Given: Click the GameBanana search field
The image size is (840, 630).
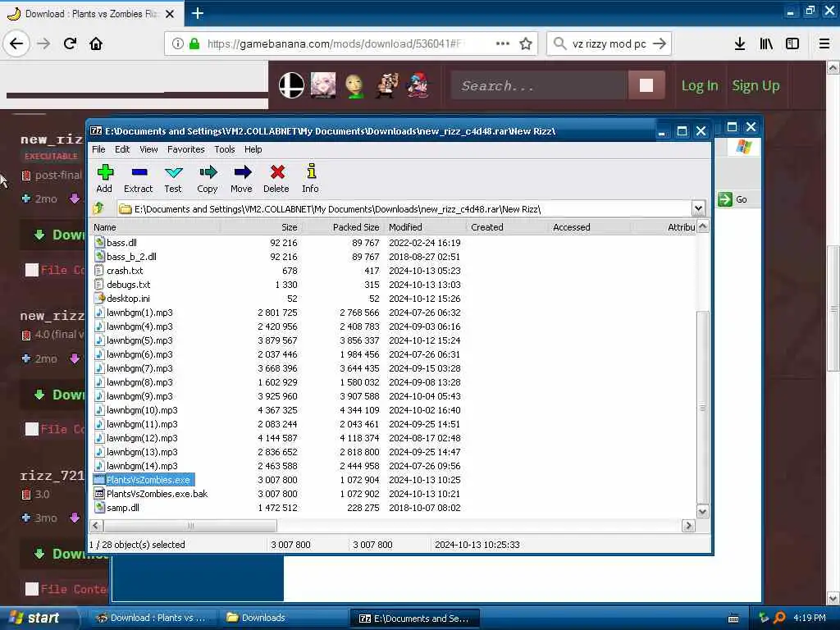Looking at the screenshot, I should (538, 85).
